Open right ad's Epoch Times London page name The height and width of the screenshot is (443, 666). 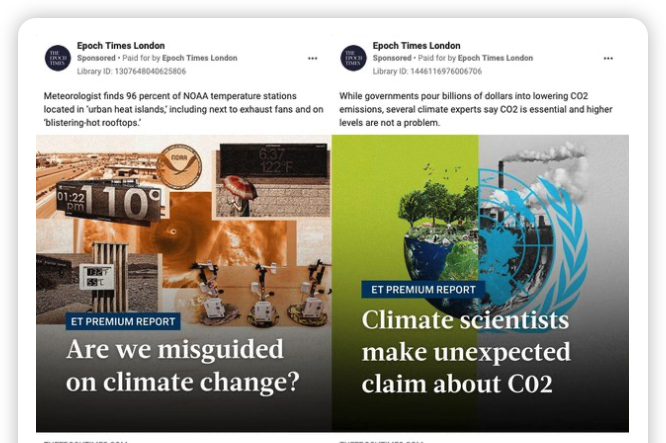pos(416,45)
